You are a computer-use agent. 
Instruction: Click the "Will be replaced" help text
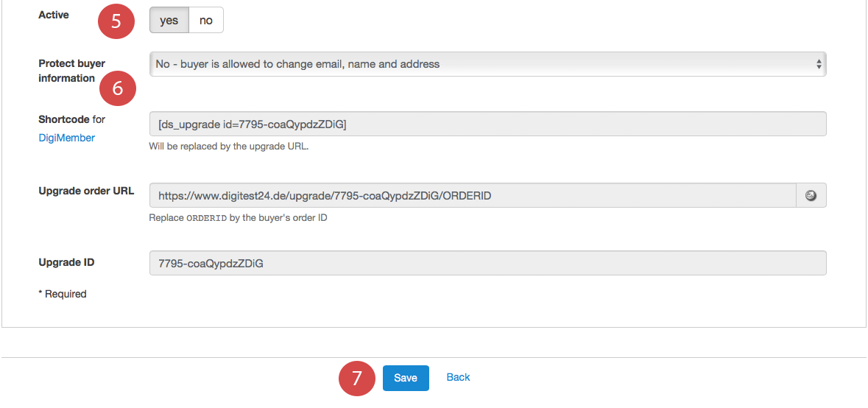pyautogui.click(x=228, y=146)
